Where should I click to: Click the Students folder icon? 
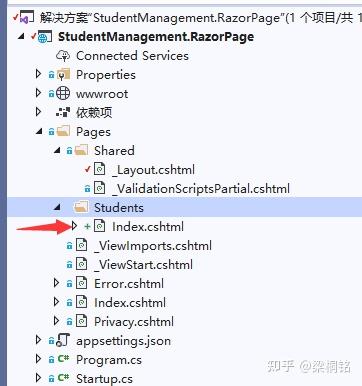click(x=81, y=207)
